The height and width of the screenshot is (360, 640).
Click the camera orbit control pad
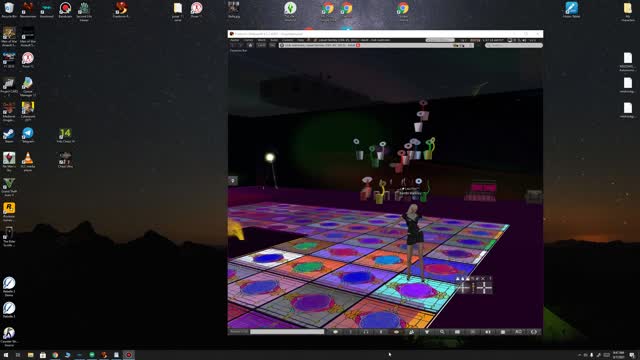click(x=463, y=288)
